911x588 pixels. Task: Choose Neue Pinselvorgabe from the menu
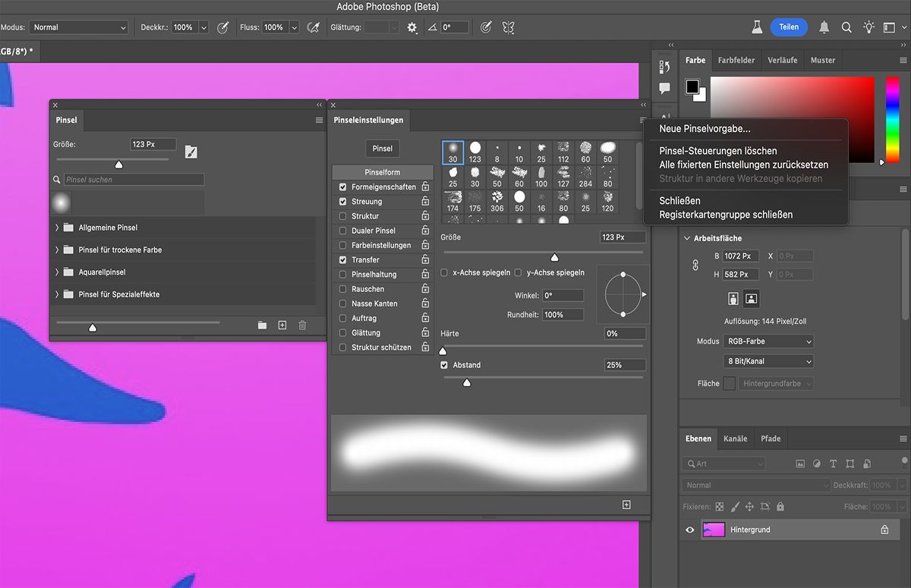[x=705, y=129]
